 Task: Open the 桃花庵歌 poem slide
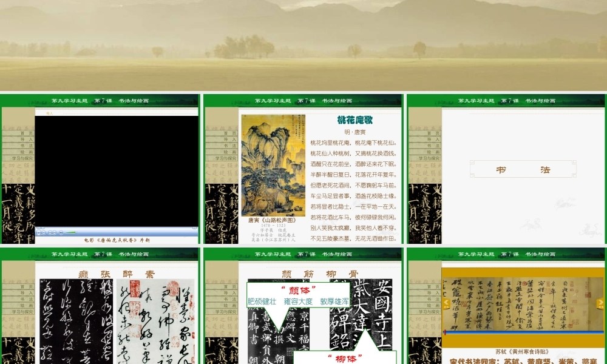[303, 169]
